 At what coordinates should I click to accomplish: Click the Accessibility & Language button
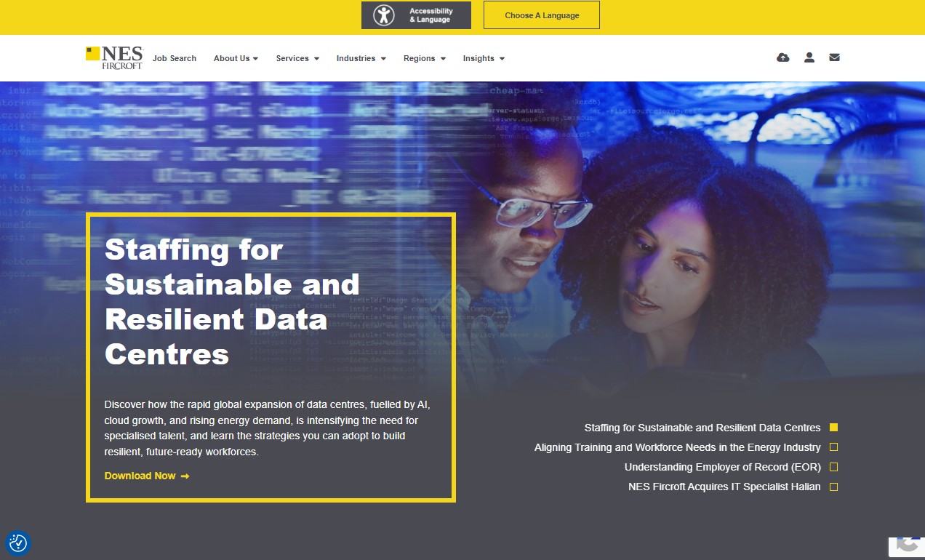pos(416,15)
